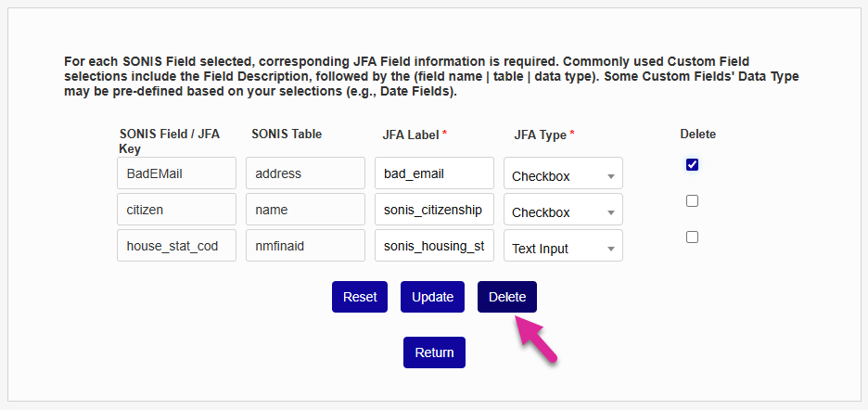
Task: Open JFA Type dropdown for bad_email
Action: (563, 176)
